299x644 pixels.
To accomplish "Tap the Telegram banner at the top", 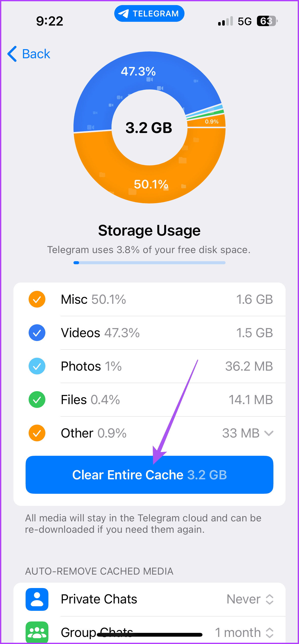I will (x=149, y=13).
